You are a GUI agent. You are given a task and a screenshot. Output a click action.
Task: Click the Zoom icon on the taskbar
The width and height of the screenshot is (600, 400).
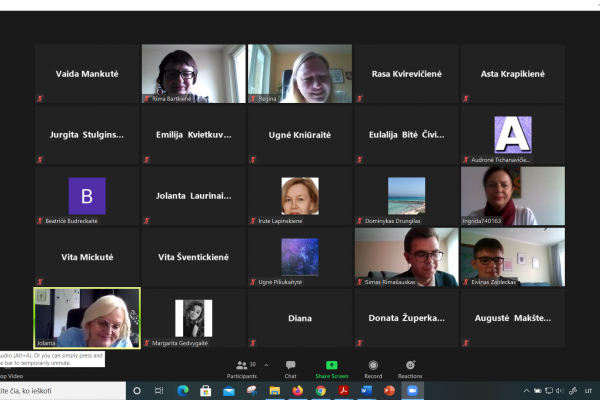pos(412,391)
